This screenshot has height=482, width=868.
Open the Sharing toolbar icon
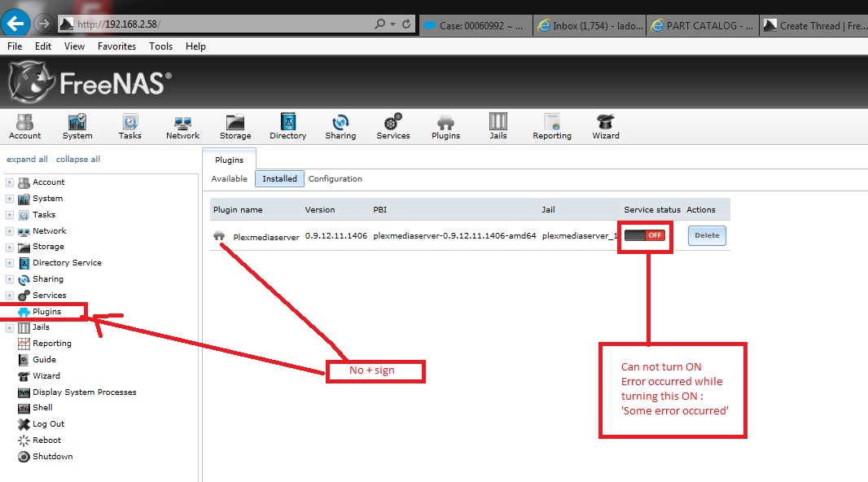pos(340,127)
